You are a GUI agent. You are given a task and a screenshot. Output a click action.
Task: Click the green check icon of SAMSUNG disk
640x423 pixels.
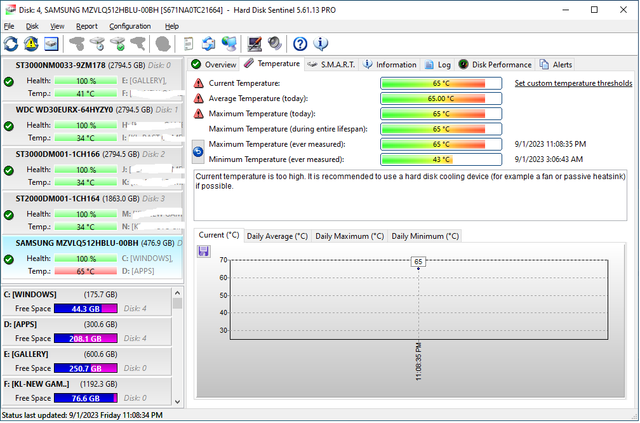pyautogui.click(x=9, y=259)
